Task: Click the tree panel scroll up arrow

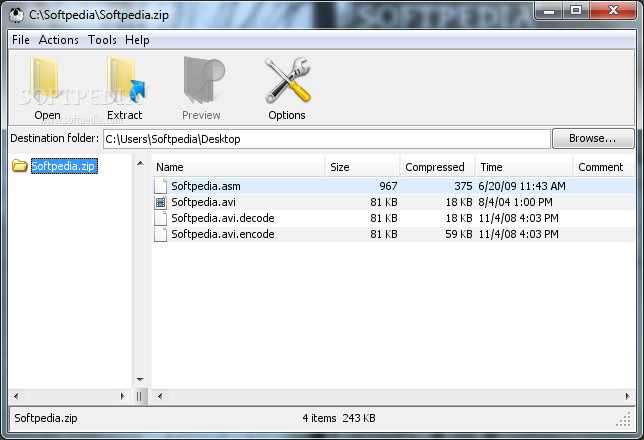Action: coord(140,163)
